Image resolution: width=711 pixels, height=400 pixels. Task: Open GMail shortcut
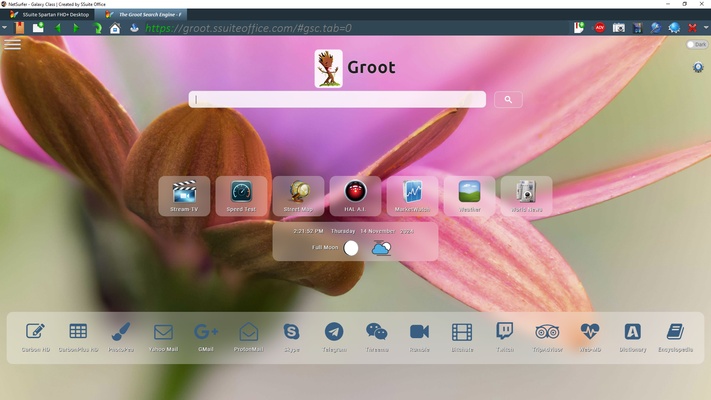point(206,337)
